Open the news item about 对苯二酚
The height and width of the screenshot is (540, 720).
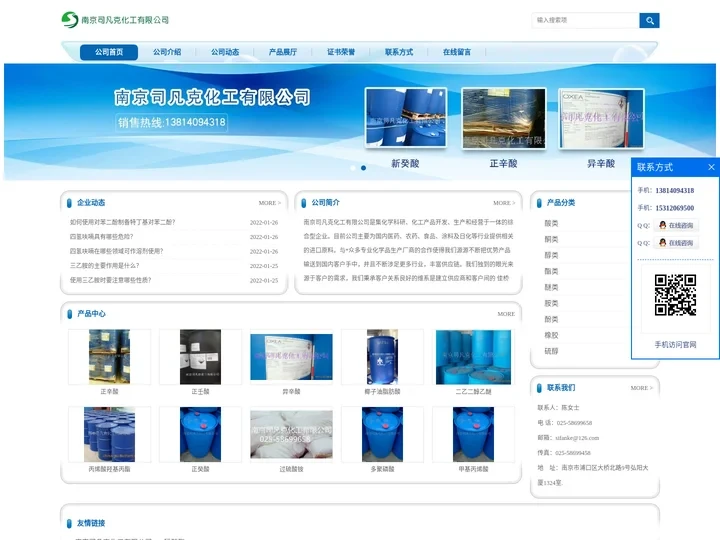click(123, 222)
